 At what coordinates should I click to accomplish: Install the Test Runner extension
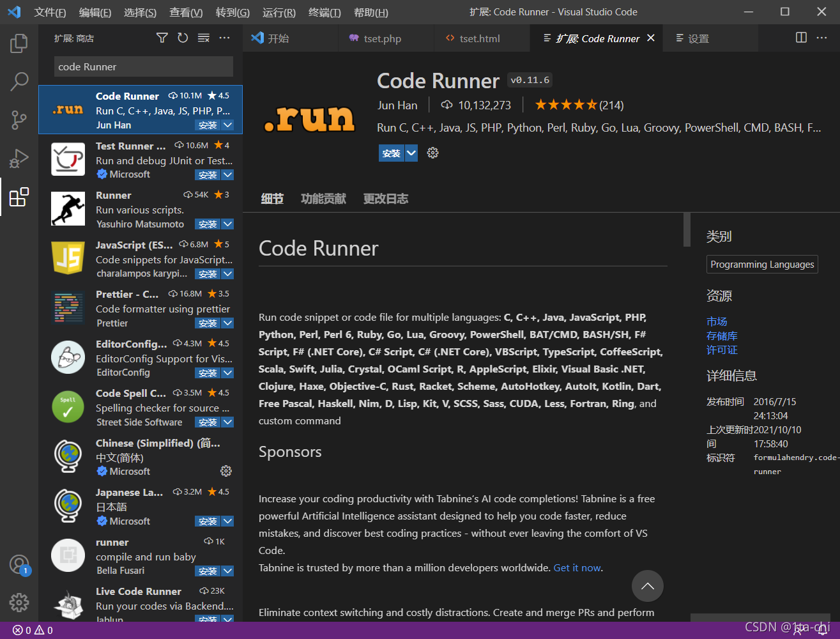pyautogui.click(x=208, y=175)
